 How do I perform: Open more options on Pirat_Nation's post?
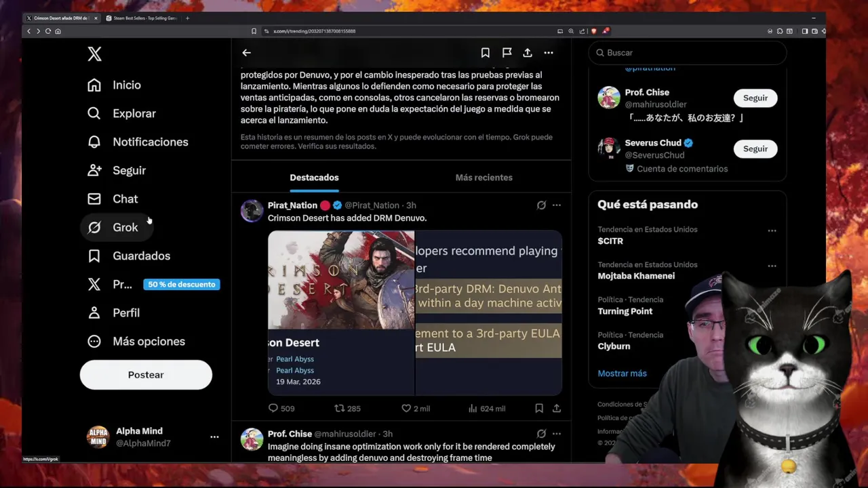557,205
